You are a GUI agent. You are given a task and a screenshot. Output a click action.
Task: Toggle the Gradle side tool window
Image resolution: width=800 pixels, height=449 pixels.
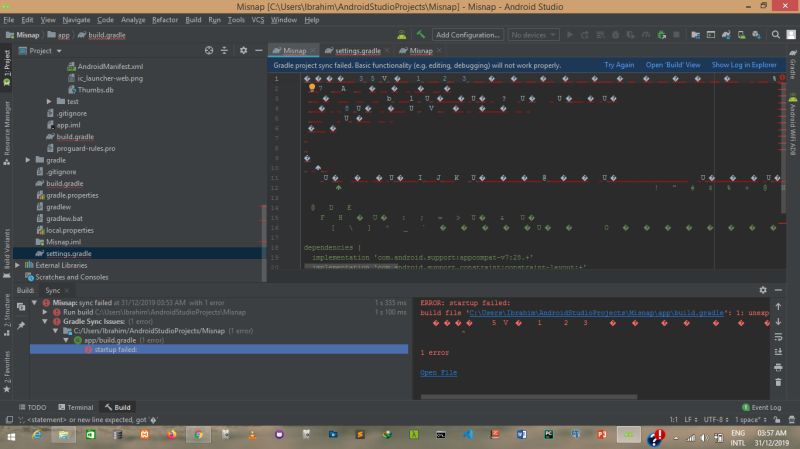(x=792, y=65)
